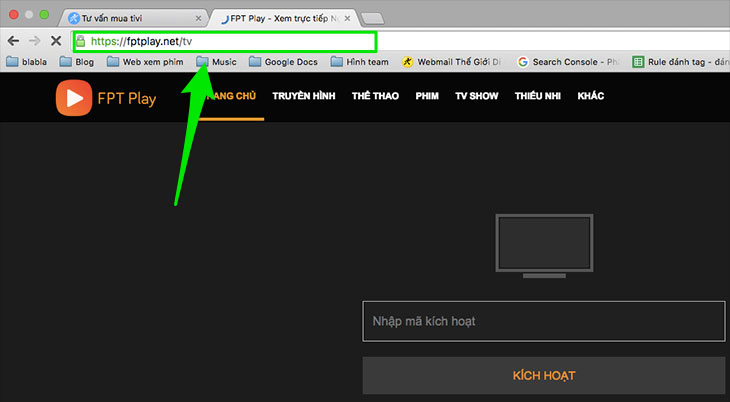Expand the Google Docs bookmark folder
730x402 pixels.
(283, 62)
